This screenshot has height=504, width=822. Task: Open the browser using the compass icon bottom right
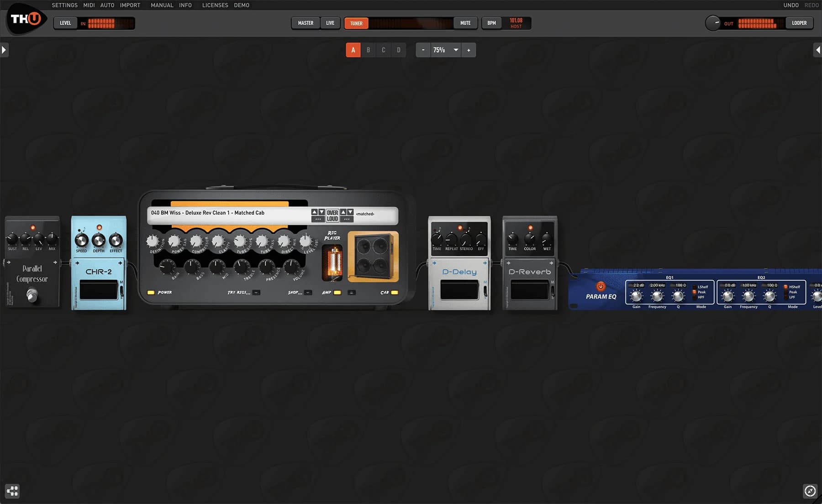coord(810,491)
